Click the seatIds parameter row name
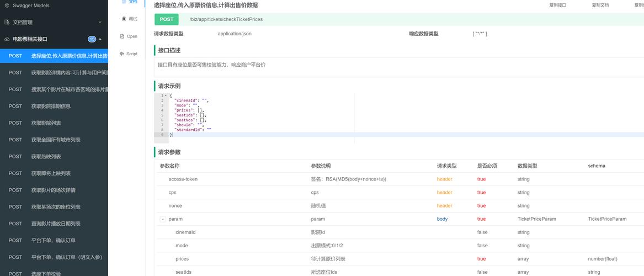 coord(183,272)
